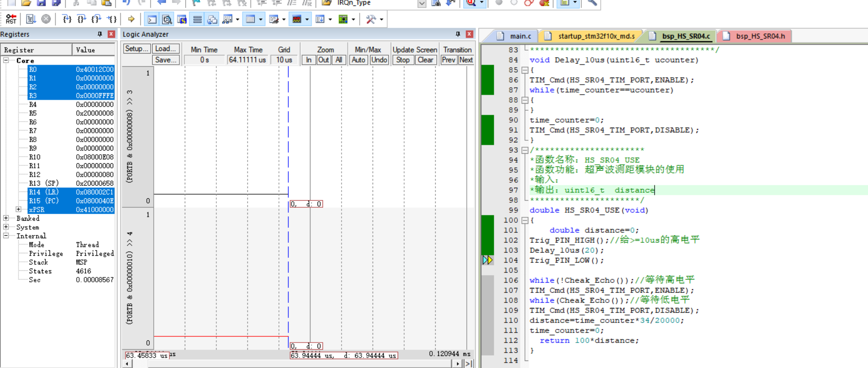Open Analysis windows dropdown arrow

pyautogui.click(x=307, y=20)
